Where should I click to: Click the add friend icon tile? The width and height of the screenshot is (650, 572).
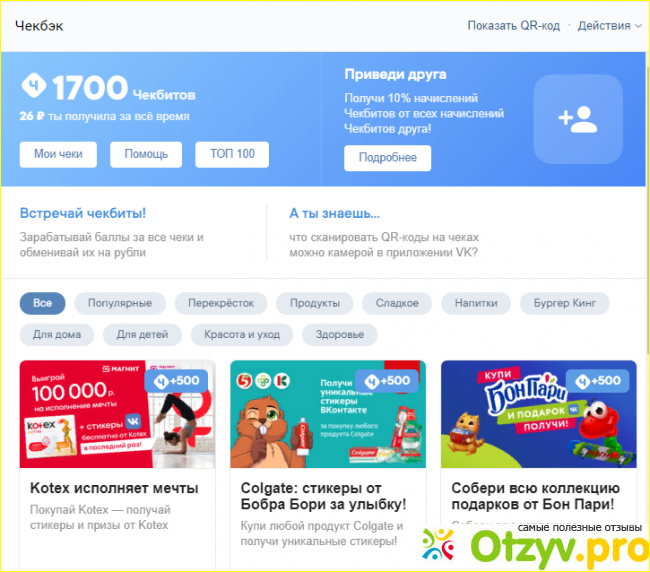578,119
